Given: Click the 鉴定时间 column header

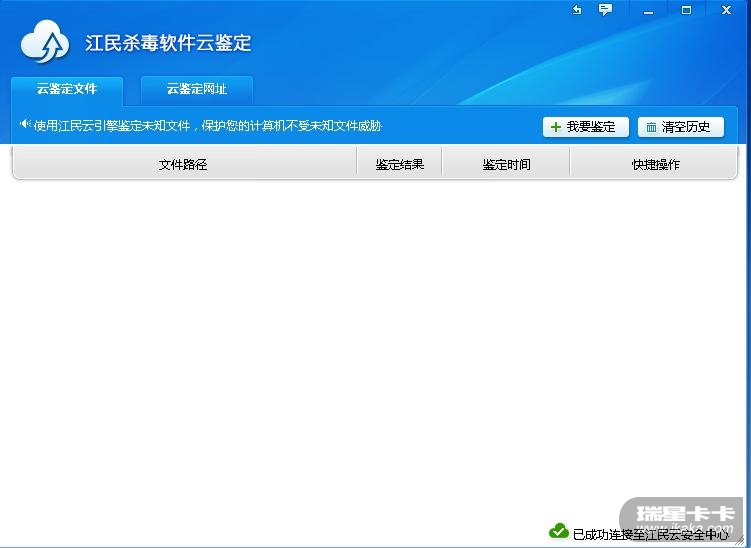Looking at the screenshot, I should pyautogui.click(x=506, y=164).
